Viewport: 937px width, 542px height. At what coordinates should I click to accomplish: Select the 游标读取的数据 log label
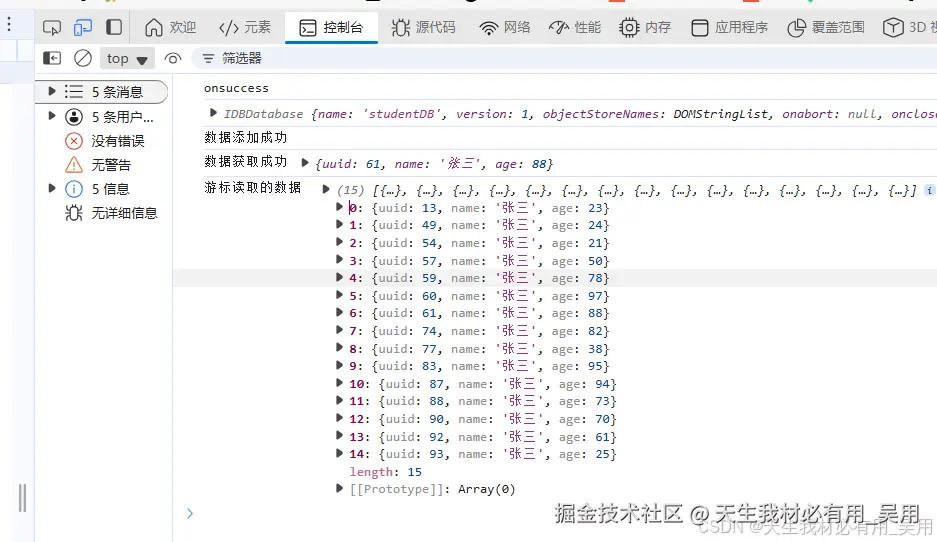click(252, 188)
